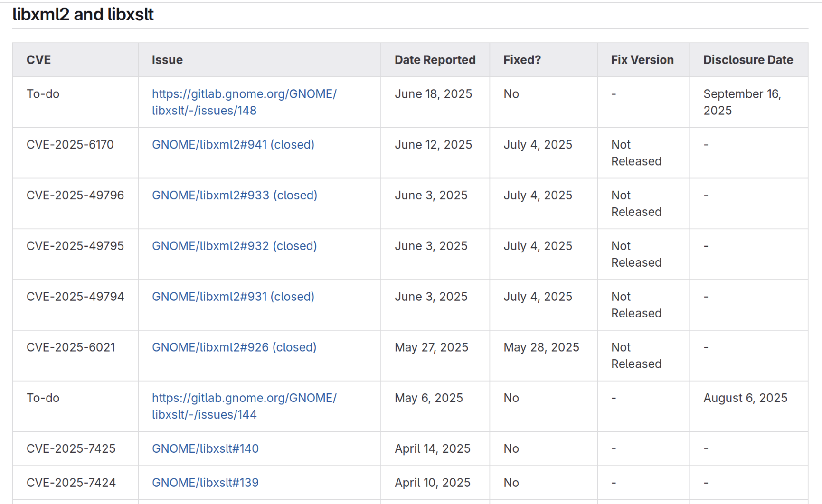The image size is (822, 504).
Task: Open the GNOME/libxslt#139 issue link
Action: point(205,483)
